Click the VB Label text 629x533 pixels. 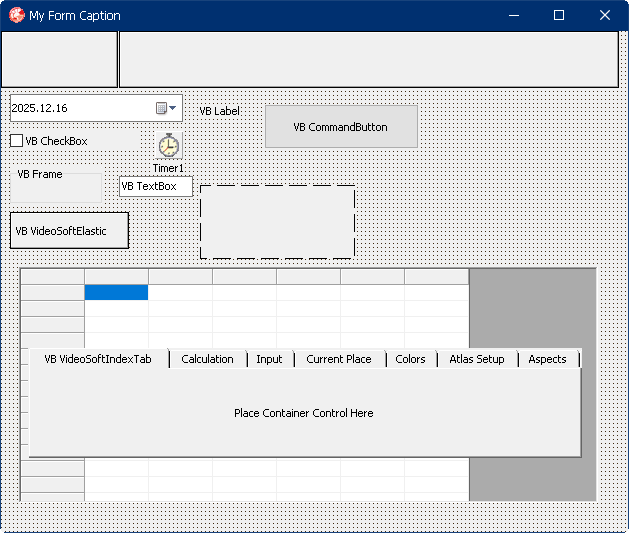219,111
